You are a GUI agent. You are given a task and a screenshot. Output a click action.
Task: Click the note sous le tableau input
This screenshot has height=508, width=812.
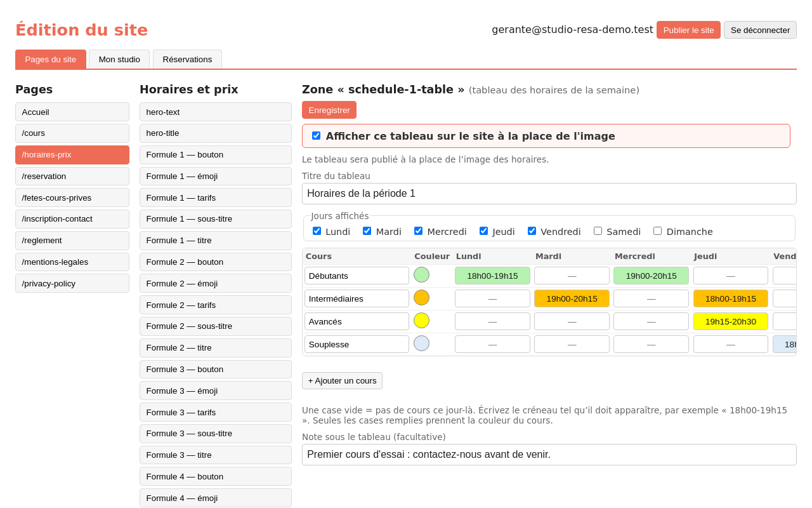pos(549,455)
